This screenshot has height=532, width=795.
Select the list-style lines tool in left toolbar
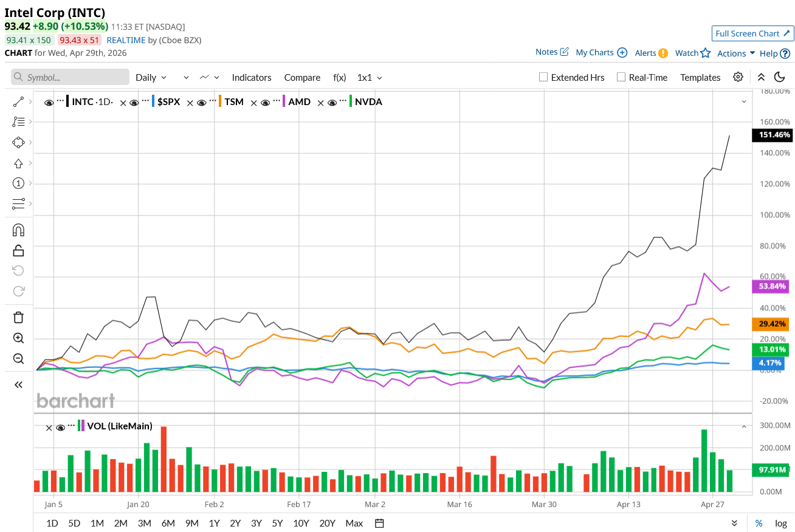tap(18, 122)
